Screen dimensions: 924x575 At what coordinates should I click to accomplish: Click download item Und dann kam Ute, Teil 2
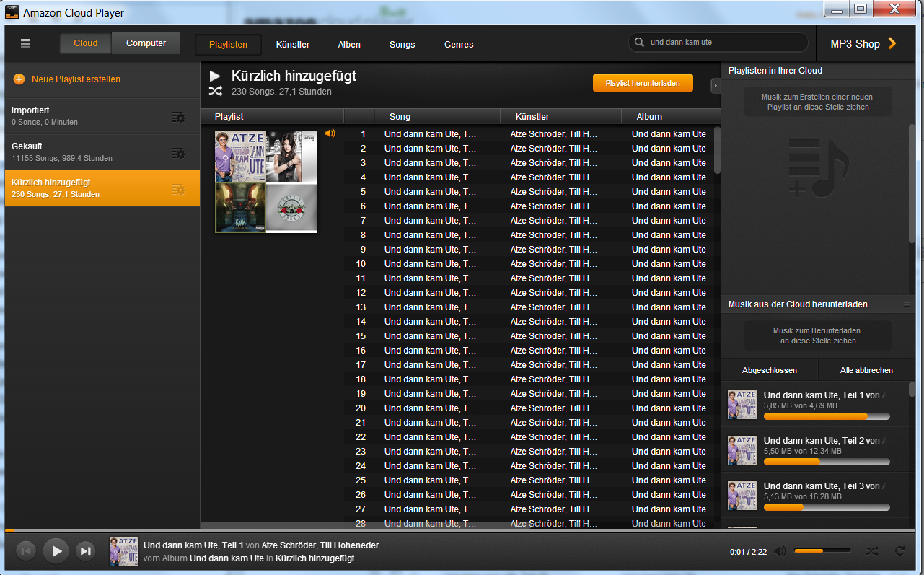pos(815,451)
